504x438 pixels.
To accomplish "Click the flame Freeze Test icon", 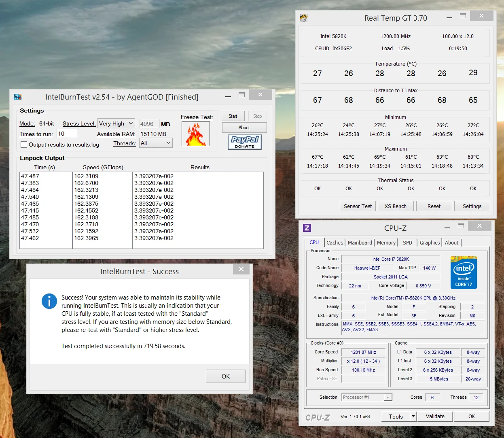I will 196,134.
